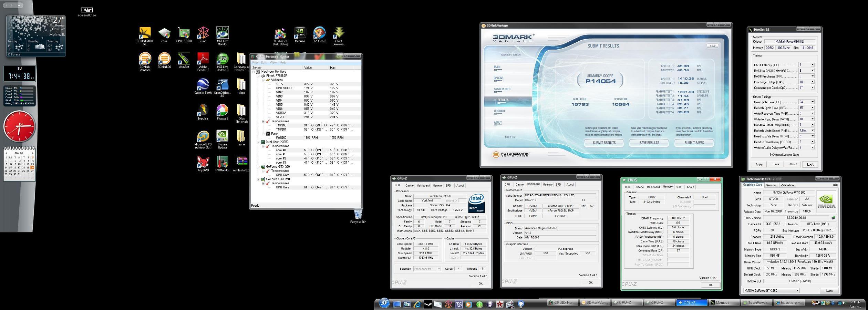Select the CPU VCORE row in HWMonitor
Image resolution: width=868 pixels, height=310 pixels.
point(306,88)
